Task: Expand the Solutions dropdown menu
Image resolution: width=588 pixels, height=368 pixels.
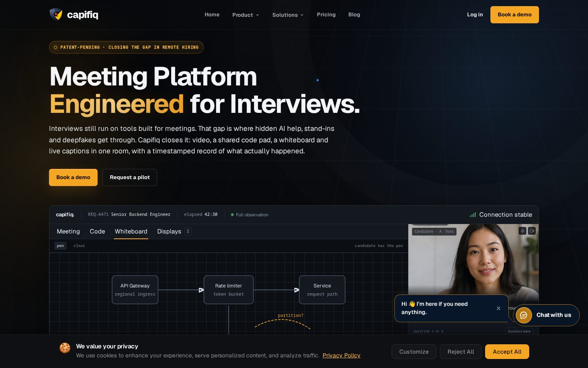Action: [x=288, y=15]
